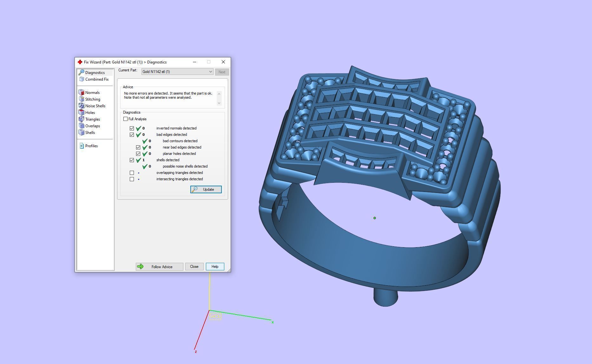Click 'inverted normals detected' label

pos(176,128)
